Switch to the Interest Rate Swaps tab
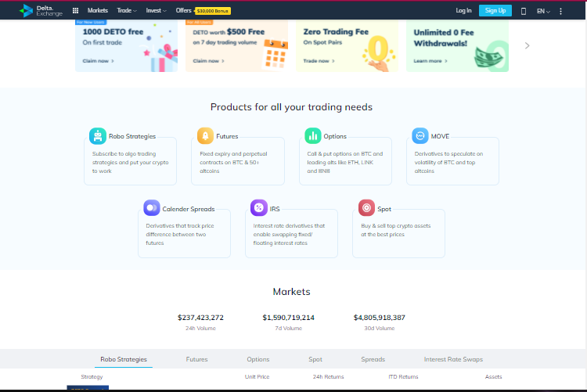Image resolution: width=587 pixels, height=392 pixels. [x=453, y=359]
